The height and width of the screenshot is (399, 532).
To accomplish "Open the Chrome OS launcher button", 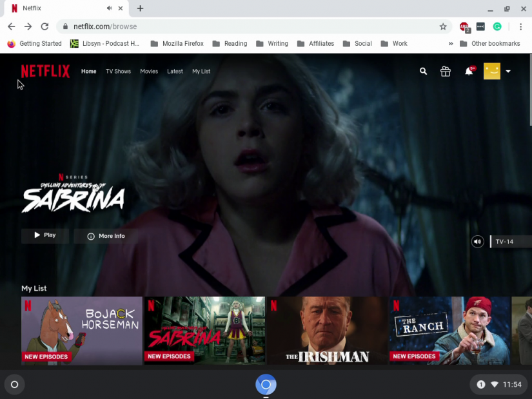I will click(14, 384).
